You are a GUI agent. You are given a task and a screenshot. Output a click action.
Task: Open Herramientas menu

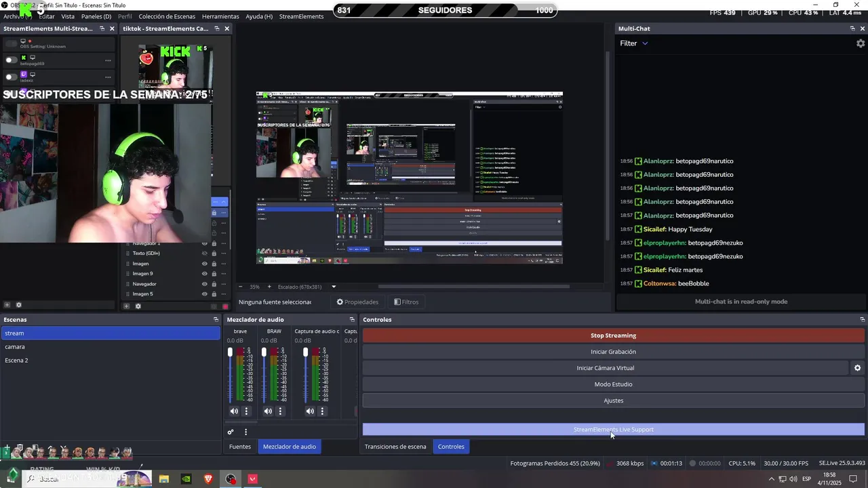[220, 16]
